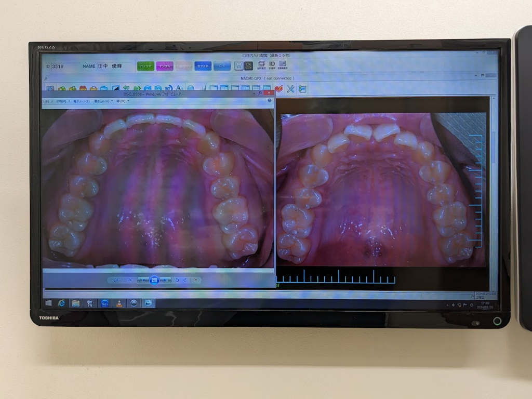Click the green パノラマ (panorama) button
The width and height of the screenshot is (532, 399).
[x=145, y=66]
